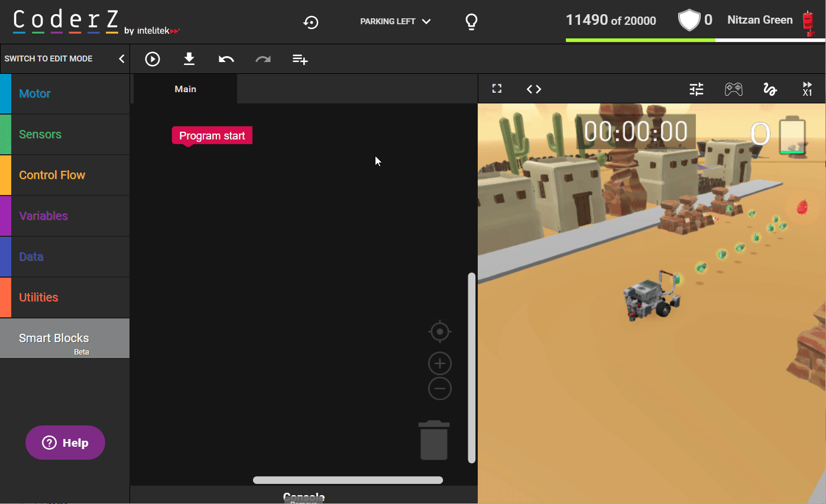Open the code view angle-brackets icon
Screen dimensions: 826x504
(534, 89)
